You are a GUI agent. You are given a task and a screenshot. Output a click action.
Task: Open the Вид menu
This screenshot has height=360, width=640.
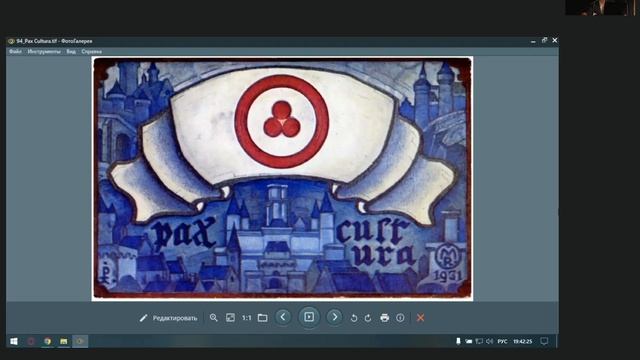point(71,51)
